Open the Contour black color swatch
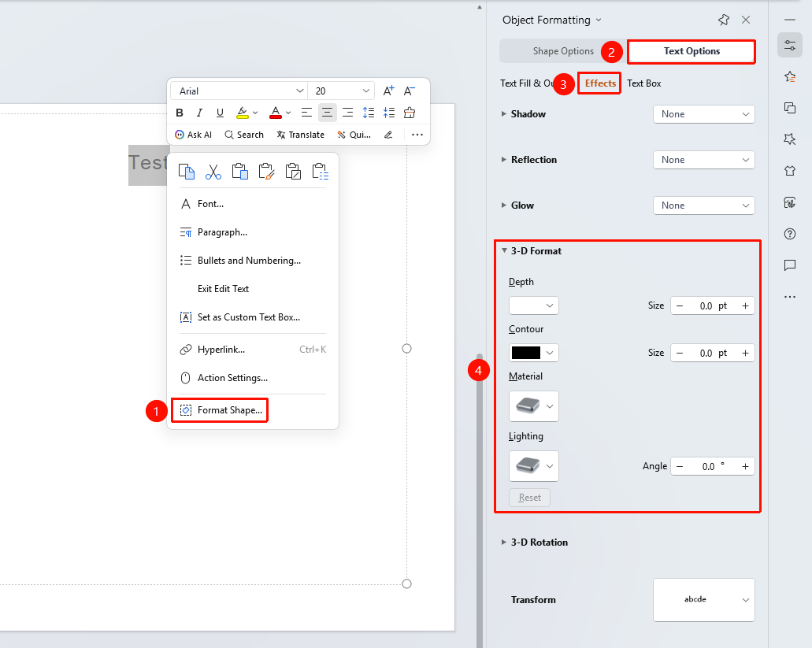This screenshot has width=812, height=648. click(x=533, y=353)
